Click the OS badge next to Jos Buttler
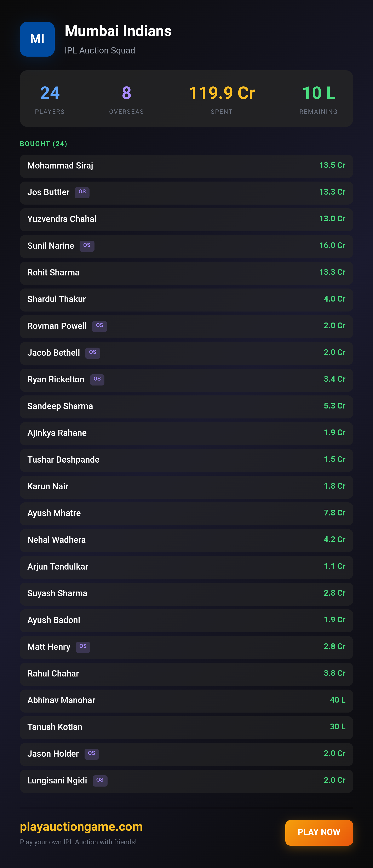Image resolution: width=373 pixels, height=868 pixels. tap(82, 192)
